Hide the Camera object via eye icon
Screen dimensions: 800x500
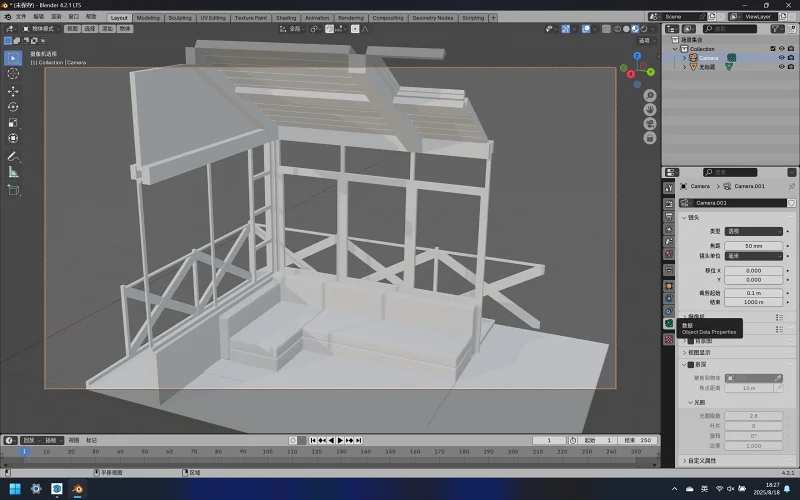click(781, 58)
